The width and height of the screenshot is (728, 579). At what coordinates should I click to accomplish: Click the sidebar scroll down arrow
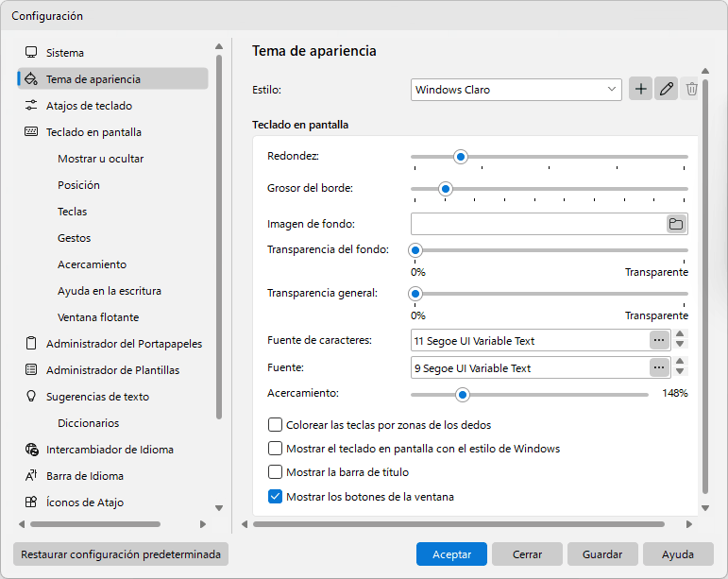219,507
